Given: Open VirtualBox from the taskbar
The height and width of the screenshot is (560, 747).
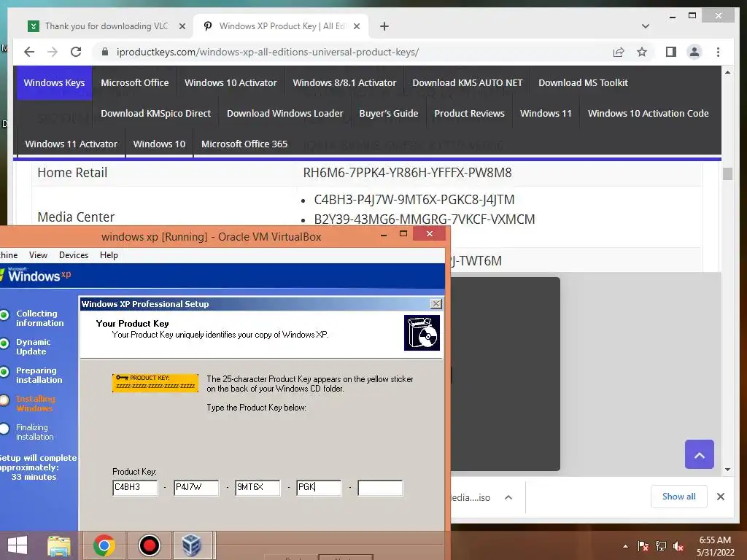Looking at the screenshot, I should (x=192, y=545).
